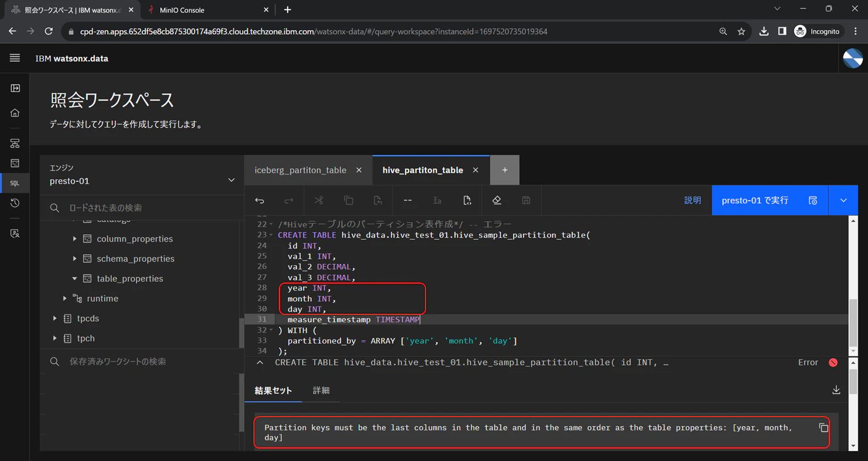Click the code document icon in the toolbar
868x461 pixels.
tap(467, 200)
